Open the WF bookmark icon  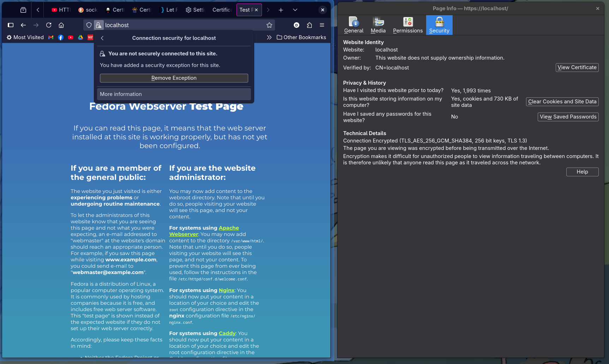point(90,37)
